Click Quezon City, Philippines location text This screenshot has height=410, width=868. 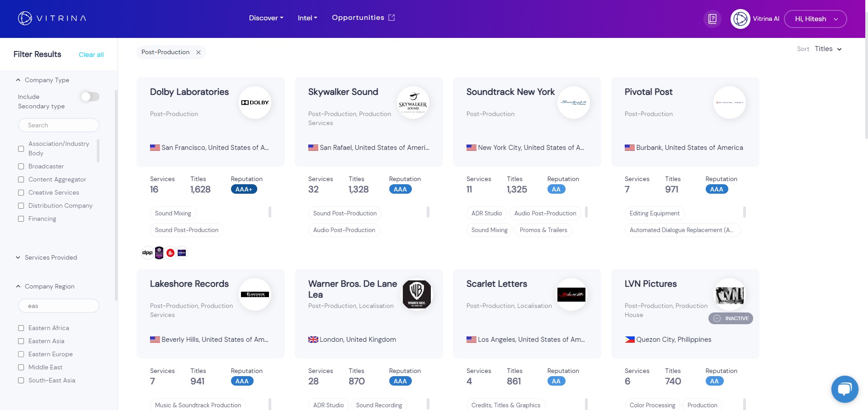coord(674,340)
